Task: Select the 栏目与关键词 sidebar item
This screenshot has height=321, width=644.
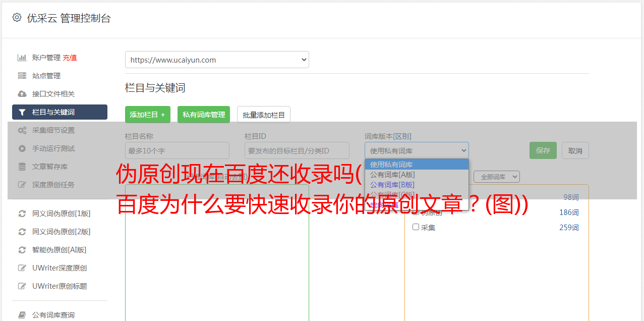Action: 60,112
